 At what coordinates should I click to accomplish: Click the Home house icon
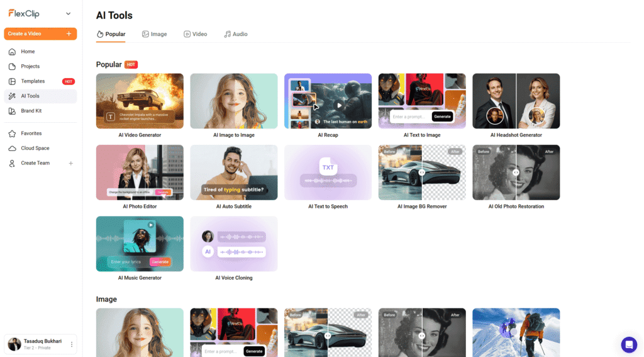click(13, 52)
